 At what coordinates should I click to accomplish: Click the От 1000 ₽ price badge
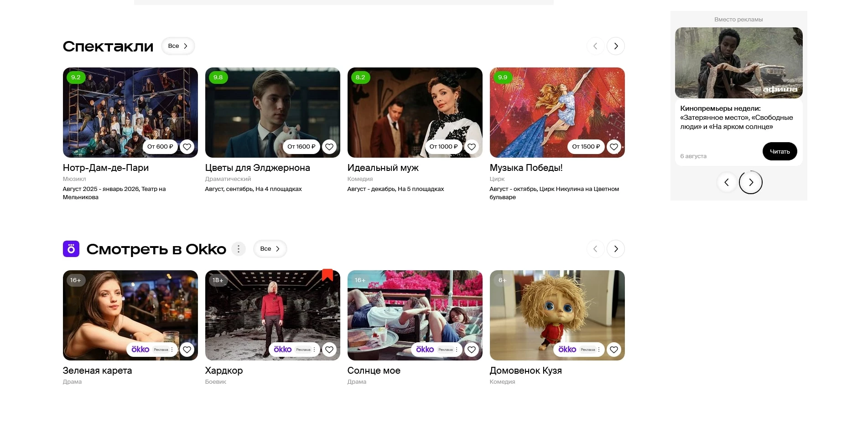(443, 147)
